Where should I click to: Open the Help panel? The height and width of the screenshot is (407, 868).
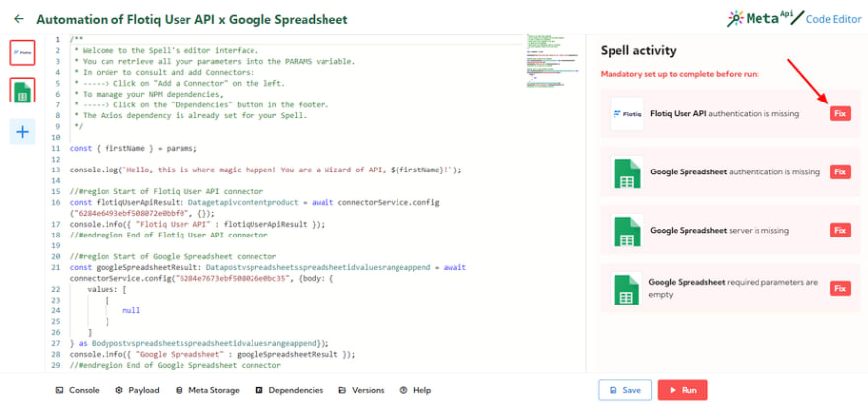tap(415, 390)
